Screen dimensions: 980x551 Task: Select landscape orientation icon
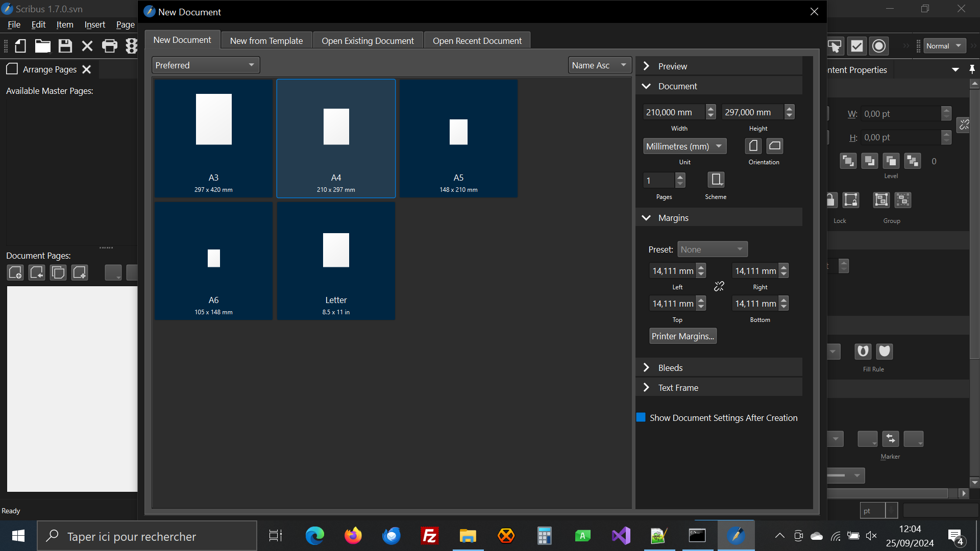(x=774, y=146)
